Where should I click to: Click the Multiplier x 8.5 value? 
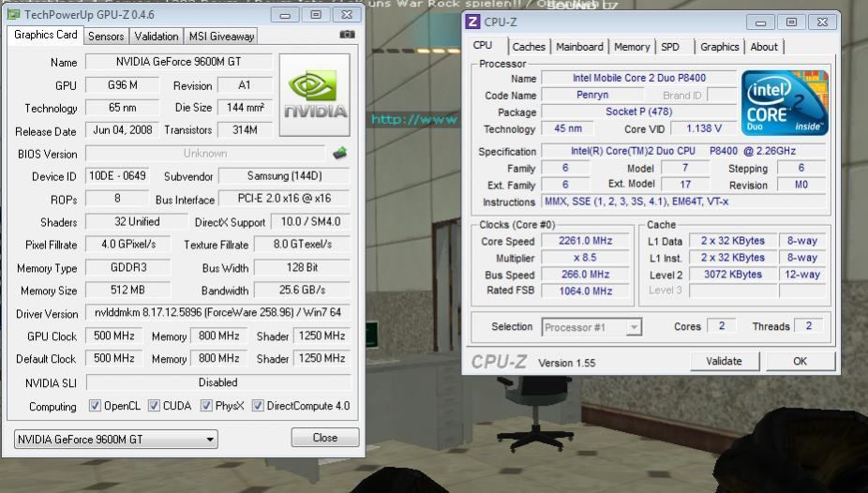tap(586, 258)
